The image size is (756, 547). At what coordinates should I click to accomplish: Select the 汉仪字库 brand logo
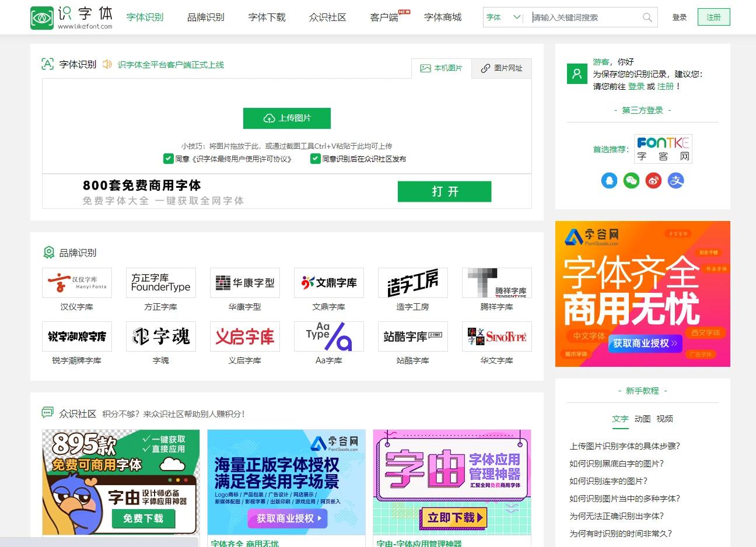pos(76,282)
